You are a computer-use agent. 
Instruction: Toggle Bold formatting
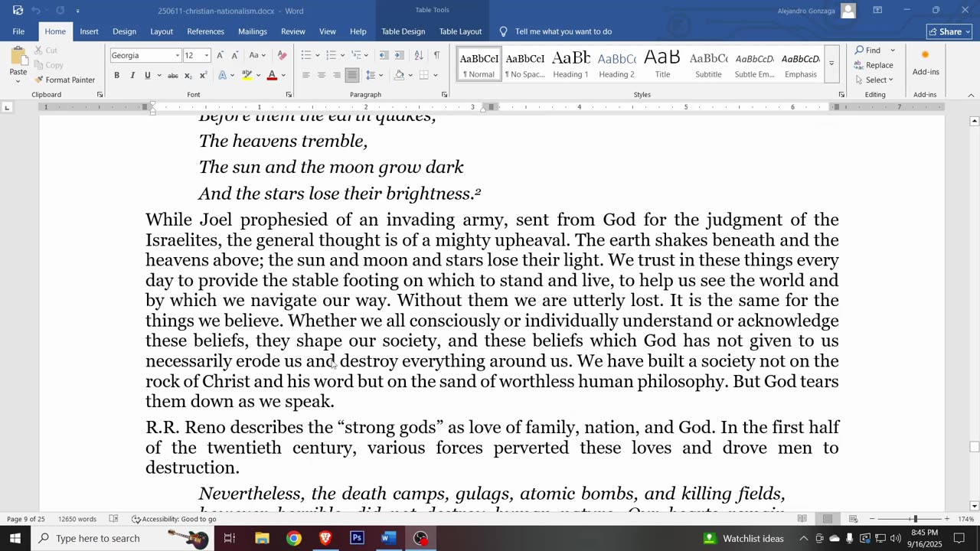(x=116, y=75)
